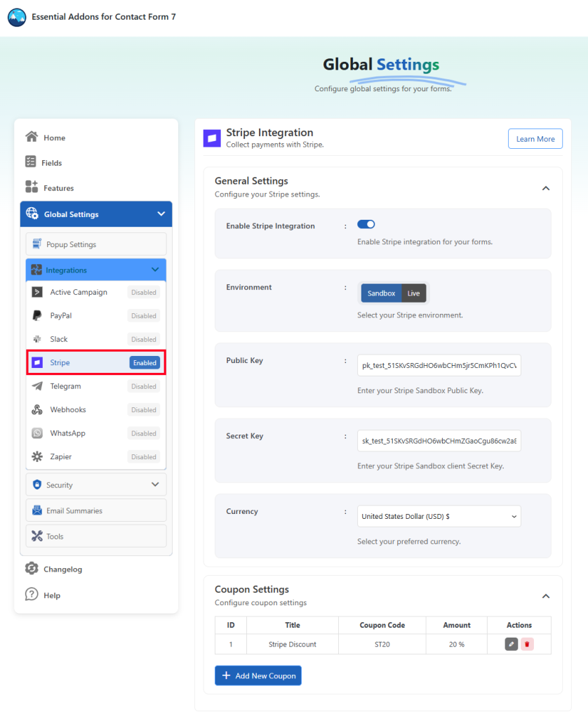Select the Sandbox environment option
This screenshot has width=588, height=719.
click(x=381, y=293)
